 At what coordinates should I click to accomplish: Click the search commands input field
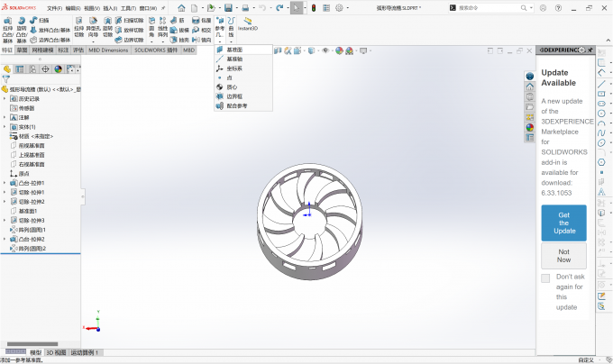pyautogui.click(x=489, y=8)
